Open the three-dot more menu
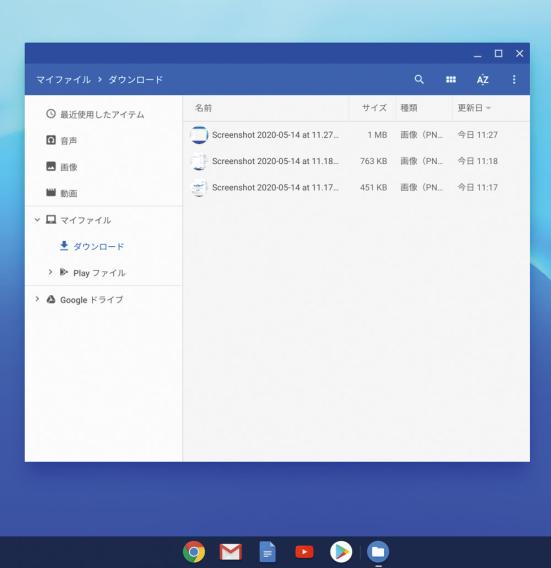551x568 pixels. pyautogui.click(x=514, y=79)
